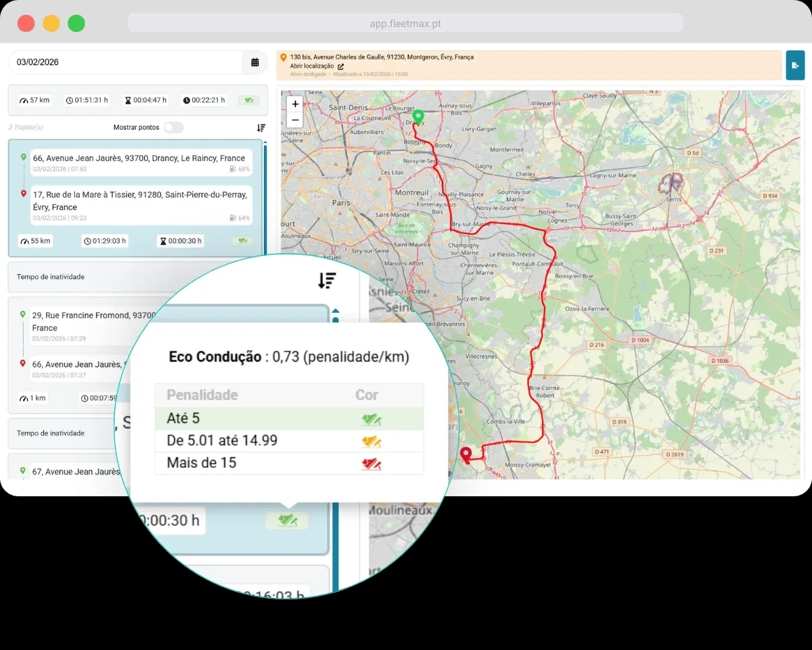The height and width of the screenshot is (650, 812).
Task: Open the calendar date picker icon
Action: [255, 62]
